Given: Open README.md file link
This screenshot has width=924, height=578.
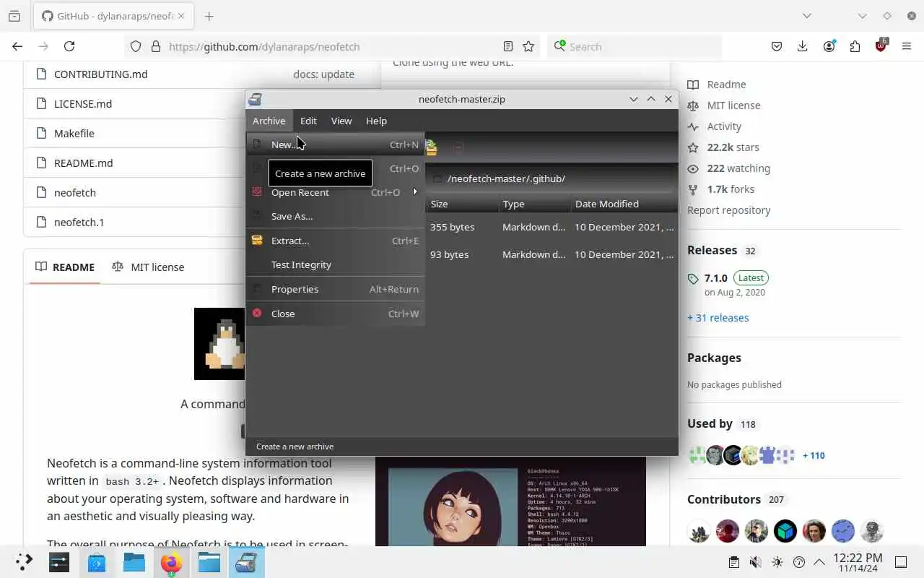Looking at the screenshot, I should pyautogui.click(x=84, y=163).
